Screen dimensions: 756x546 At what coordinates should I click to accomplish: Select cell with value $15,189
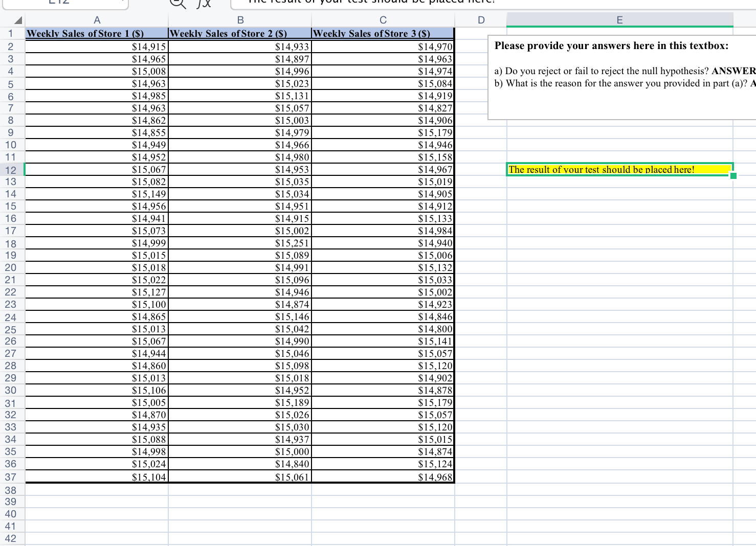[240, 402]
